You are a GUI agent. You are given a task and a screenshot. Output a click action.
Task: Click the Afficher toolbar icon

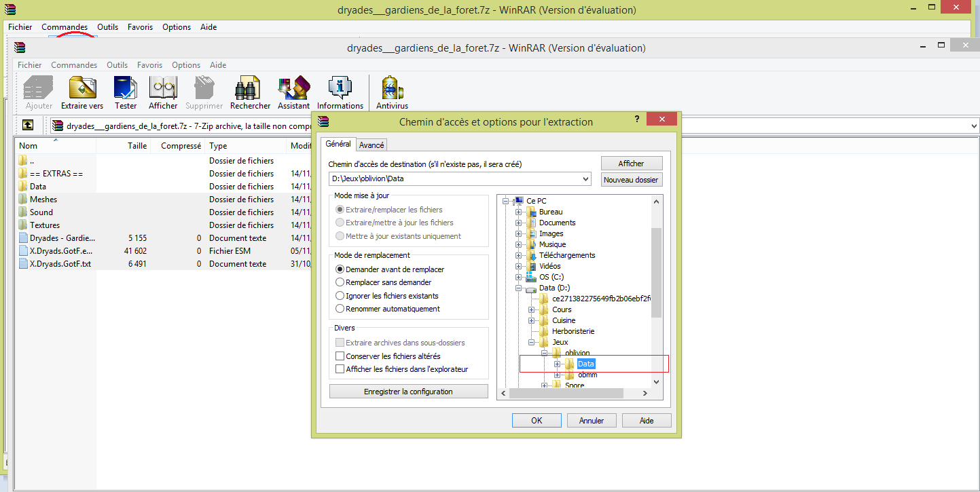pyautogui.click(x=163, y=88)
